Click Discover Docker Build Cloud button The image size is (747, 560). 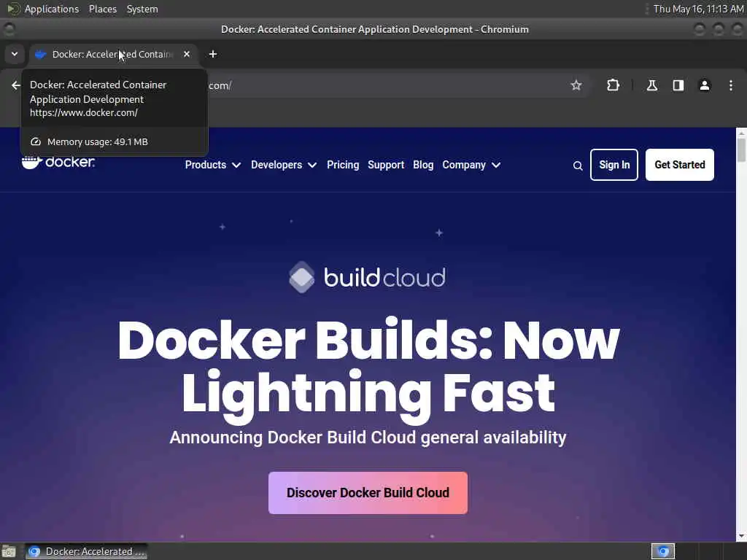coord(368,492)
